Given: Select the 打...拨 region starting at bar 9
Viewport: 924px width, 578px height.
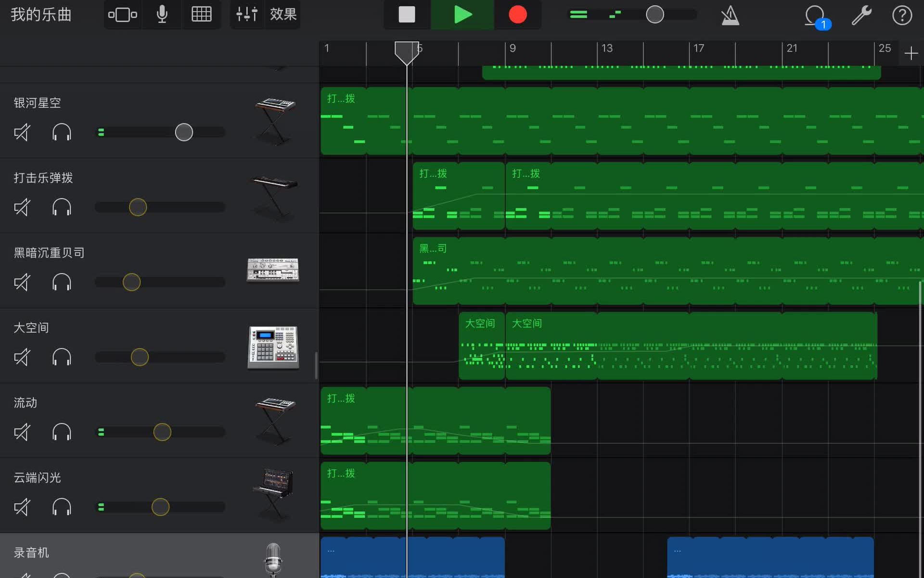Looking at the screenshot, I should coord(715,196).
